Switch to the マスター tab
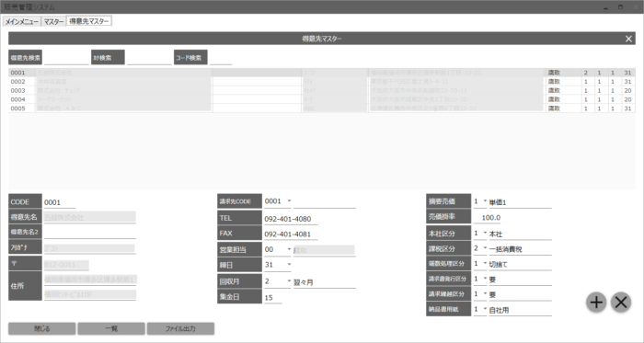 click(53, 22)
